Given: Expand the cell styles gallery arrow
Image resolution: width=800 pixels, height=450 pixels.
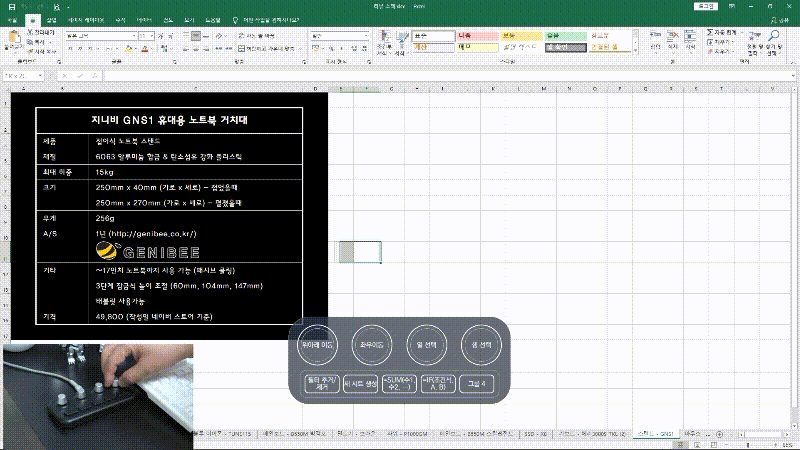Looking at the screenshot, I should point(635,51).
